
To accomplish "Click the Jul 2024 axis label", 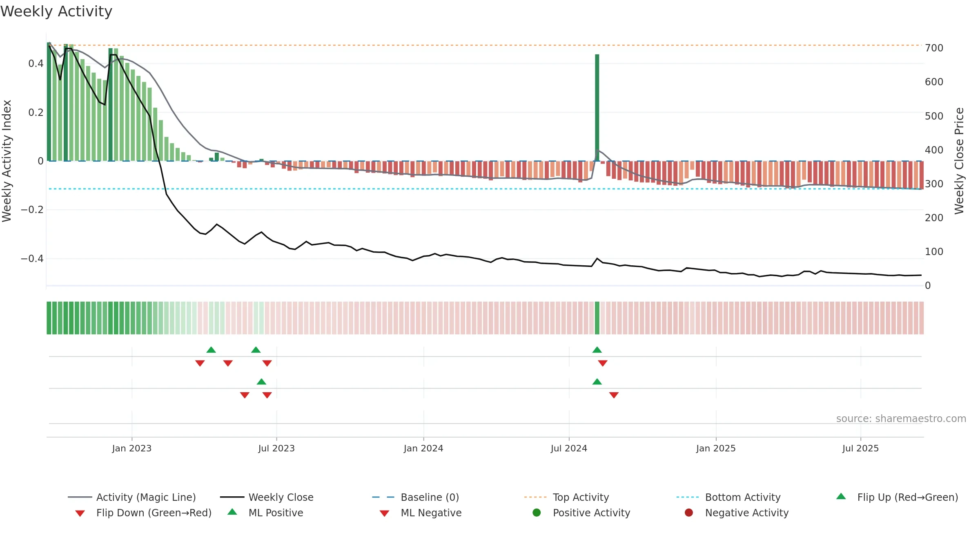I will pyautogui.click(x=569, y=448).
